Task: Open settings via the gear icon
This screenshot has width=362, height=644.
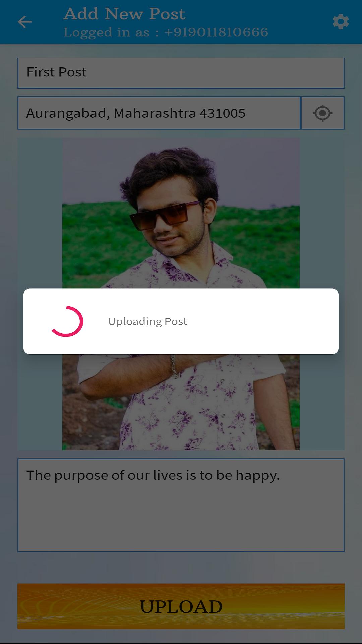Action: pos(341,22)
